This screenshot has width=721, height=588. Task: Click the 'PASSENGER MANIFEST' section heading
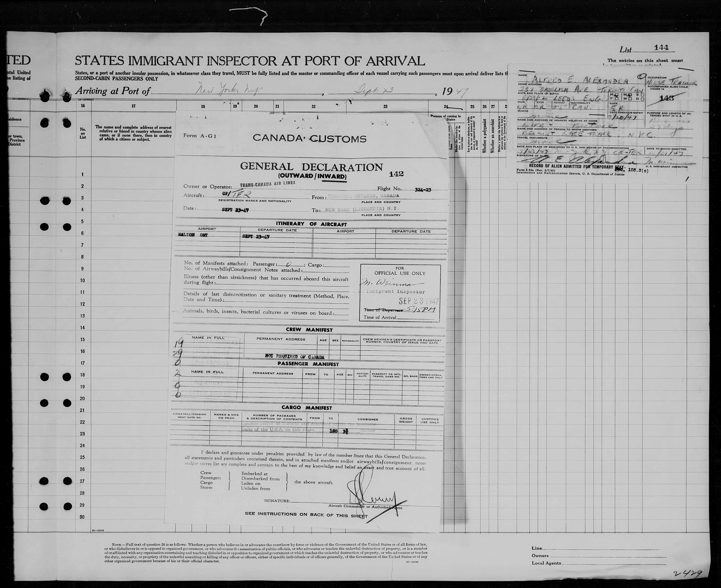point(308,364)
